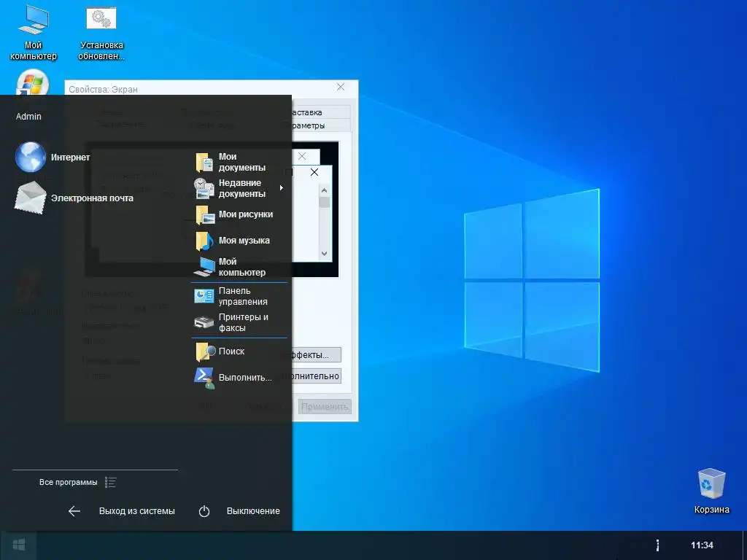The height and width of the screenshot is (560, 747).
Task: Expand Все программы list
Action: point(77,483)
